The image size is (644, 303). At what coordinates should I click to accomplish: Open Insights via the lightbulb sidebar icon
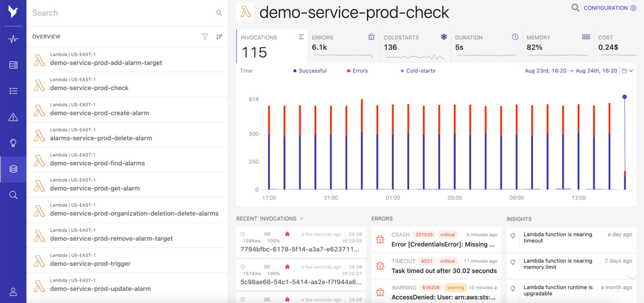[13, 143]
